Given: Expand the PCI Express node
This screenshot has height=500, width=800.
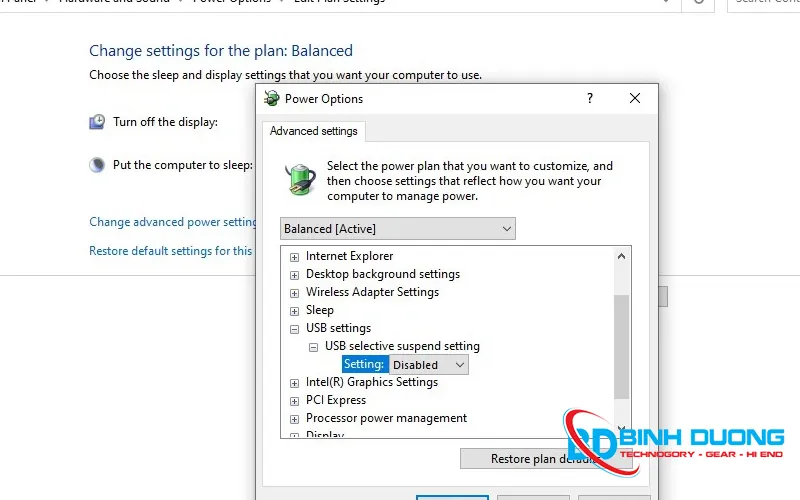Looking at the screenshot, I should tap(294, 402).
